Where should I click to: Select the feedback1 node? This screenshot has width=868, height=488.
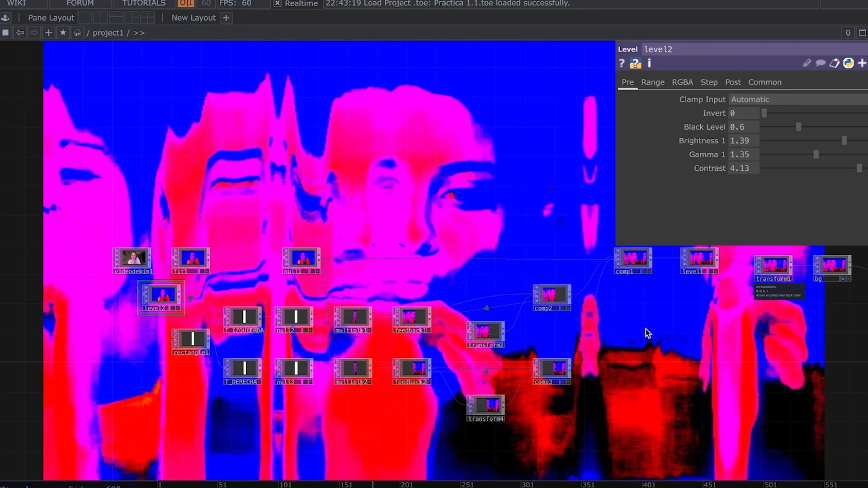pyautogui.click(x=411, y=320)
